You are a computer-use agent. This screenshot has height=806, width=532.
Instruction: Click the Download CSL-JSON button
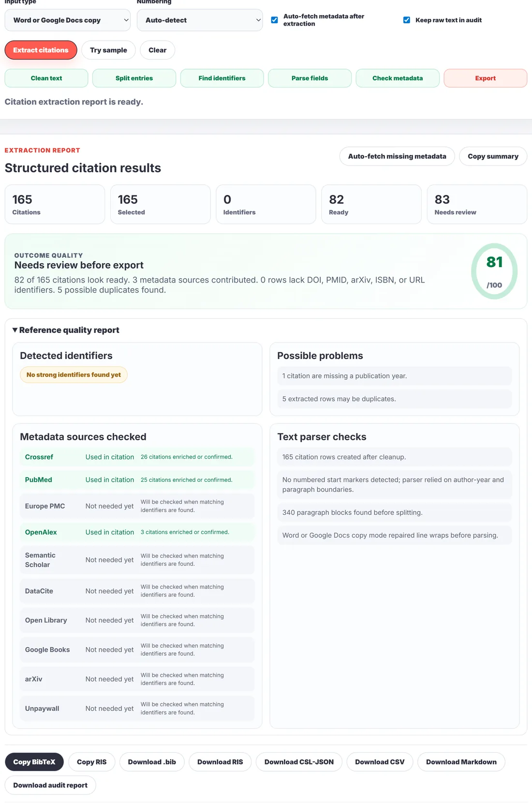[x=299, y=762]
